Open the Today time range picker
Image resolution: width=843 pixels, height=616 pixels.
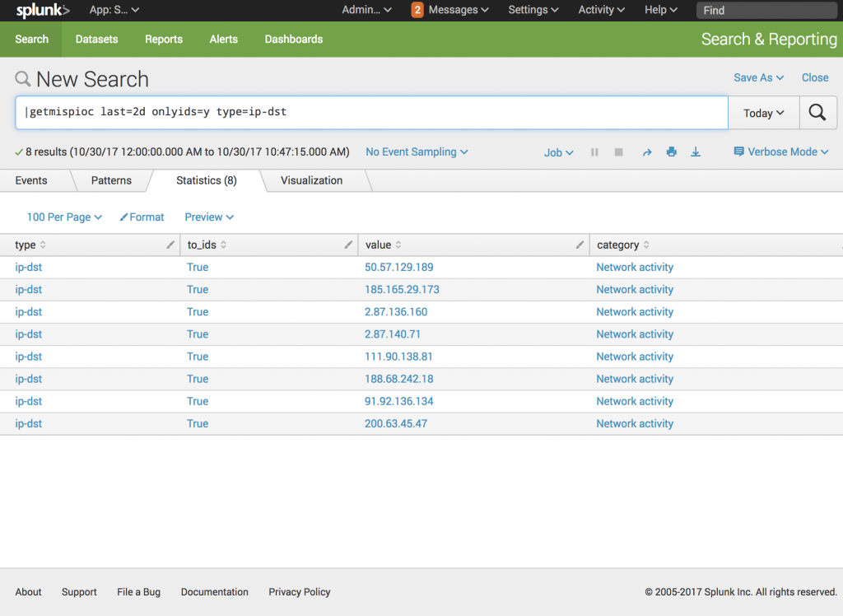(x=763, y=113)
